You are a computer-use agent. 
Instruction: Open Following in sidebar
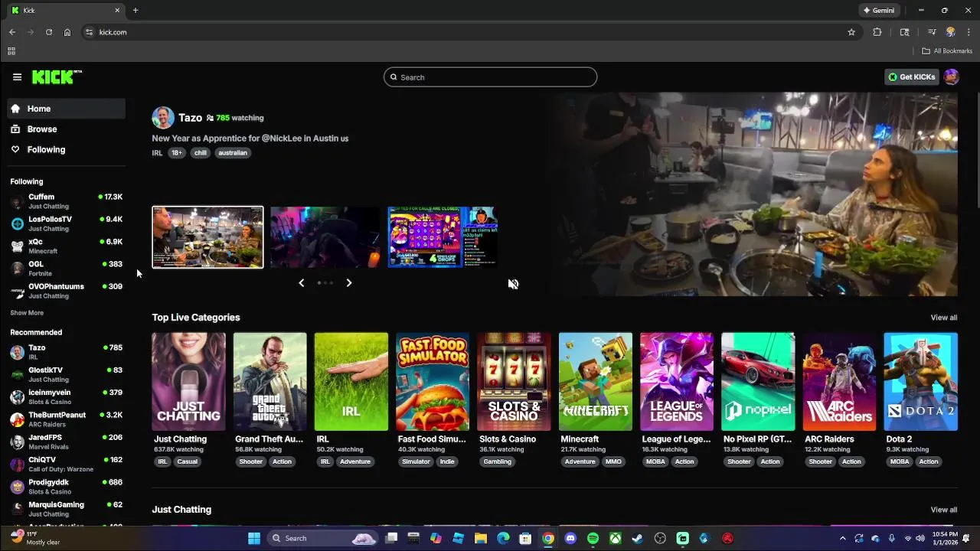coord(66,150)
